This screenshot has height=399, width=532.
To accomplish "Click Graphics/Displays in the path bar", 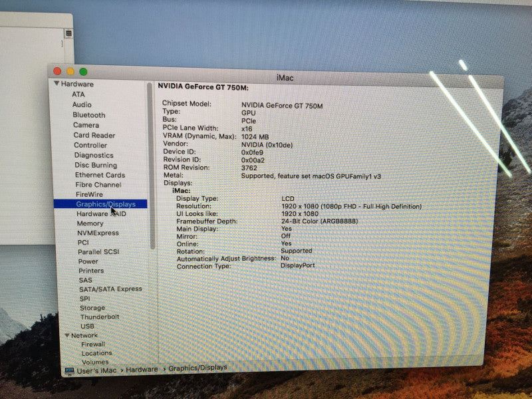I will coord(198,368).
